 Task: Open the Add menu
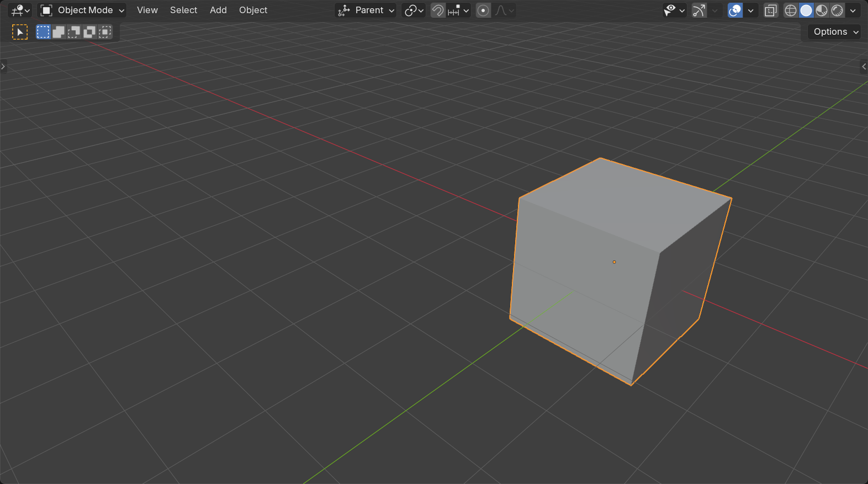tap(218, 10)
